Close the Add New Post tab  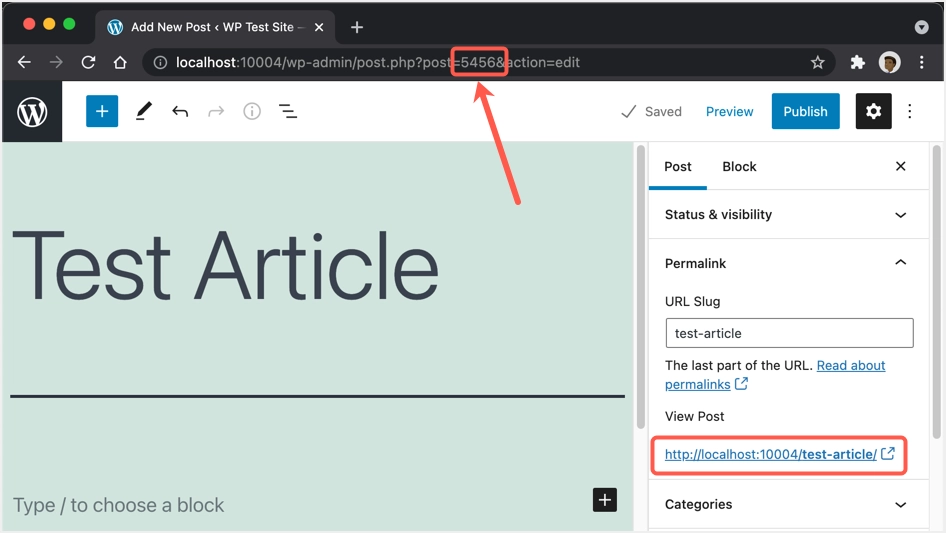319,27
